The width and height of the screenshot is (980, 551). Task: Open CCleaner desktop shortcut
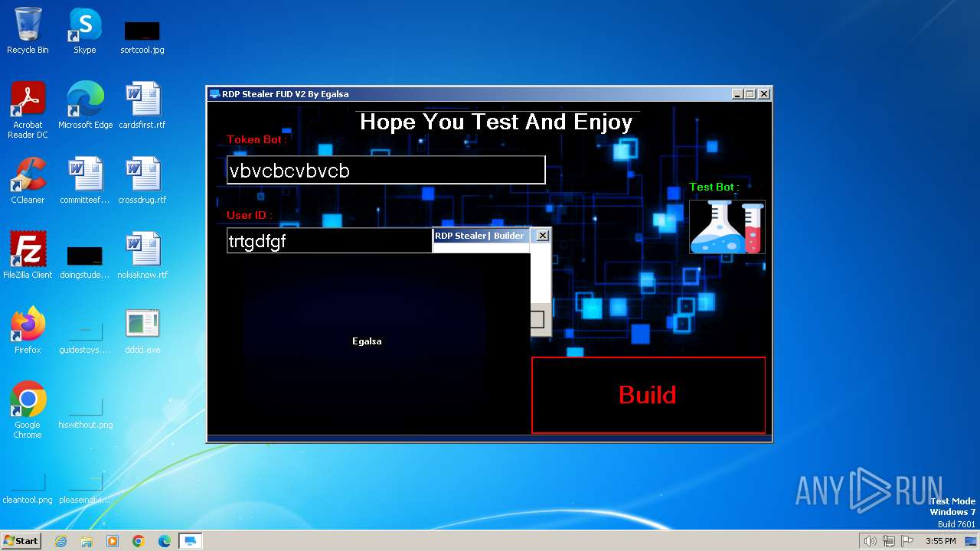[28, 181]
